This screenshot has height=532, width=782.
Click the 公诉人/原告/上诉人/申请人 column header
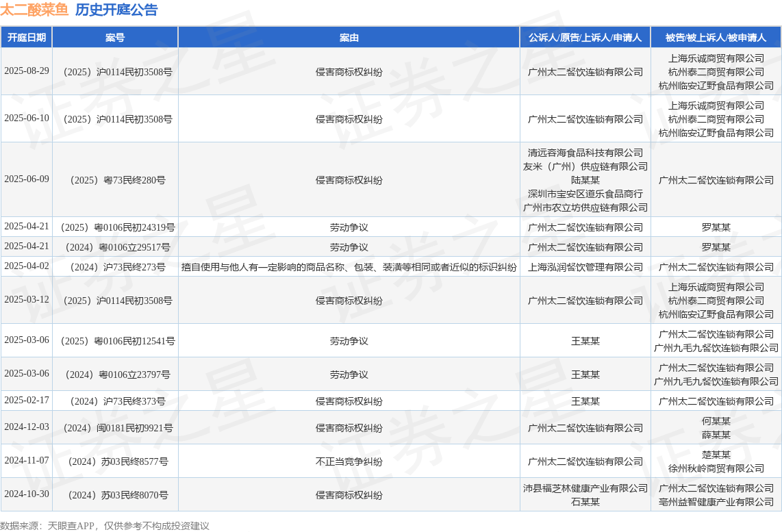coord(585,38)
